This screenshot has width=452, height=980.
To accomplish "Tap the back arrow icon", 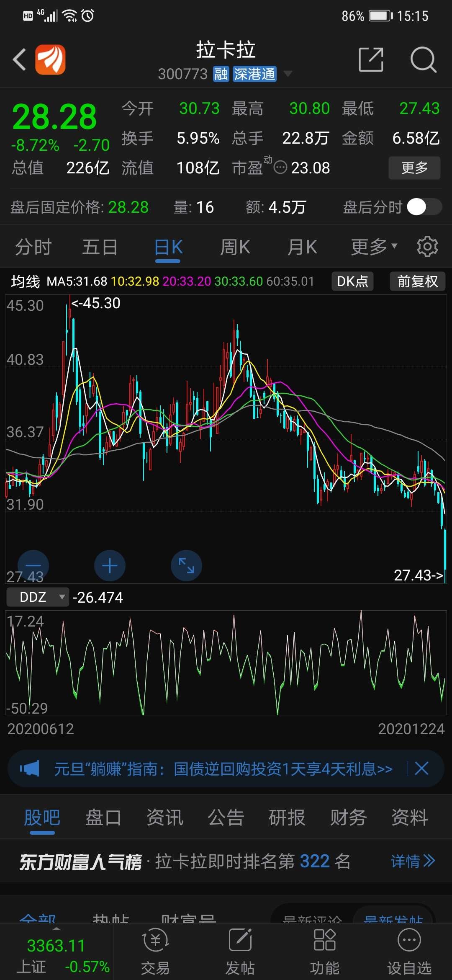I will coord(19,59).
